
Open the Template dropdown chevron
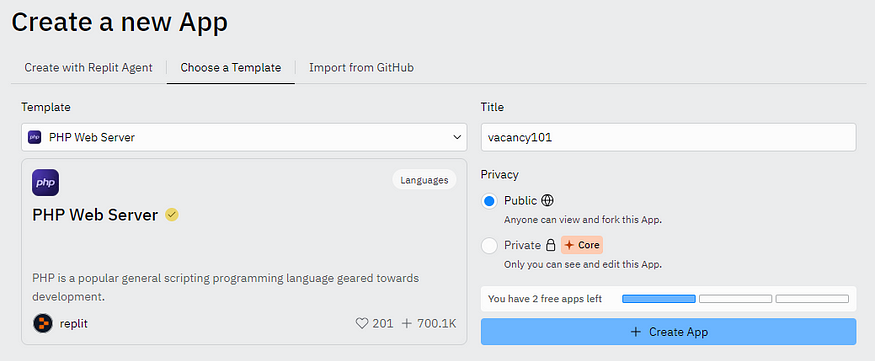tap(457, 137)
